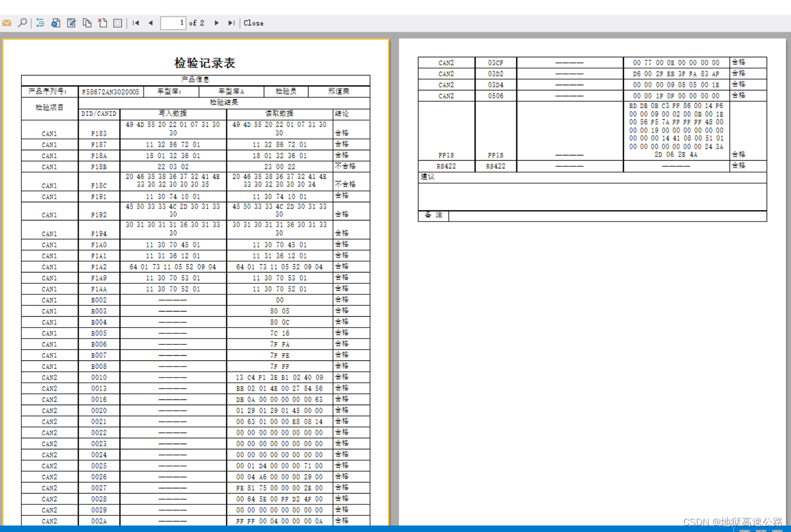The image size is (791, 532).
Task: Click the page number input field
Action: (173, 23)
